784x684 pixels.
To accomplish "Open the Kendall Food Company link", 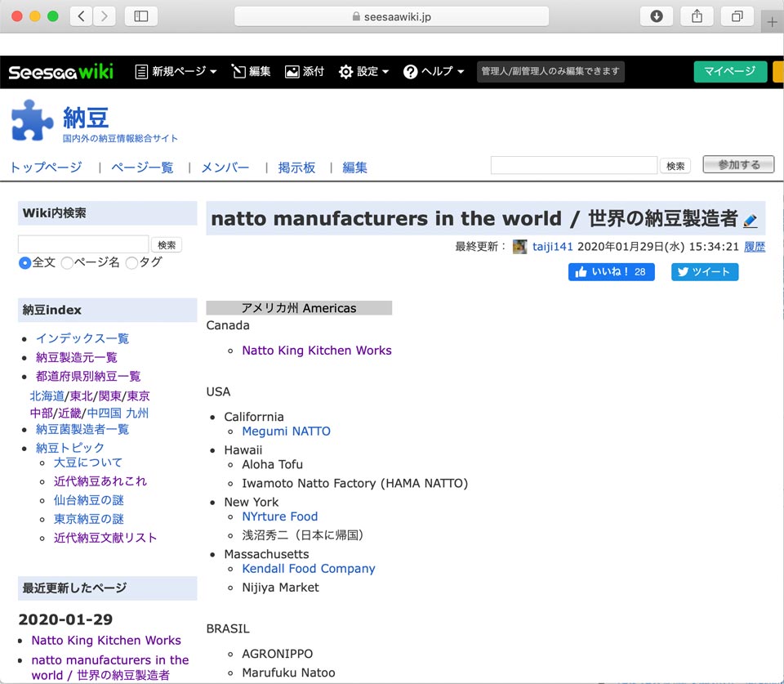I will click(x=309, y=569).
